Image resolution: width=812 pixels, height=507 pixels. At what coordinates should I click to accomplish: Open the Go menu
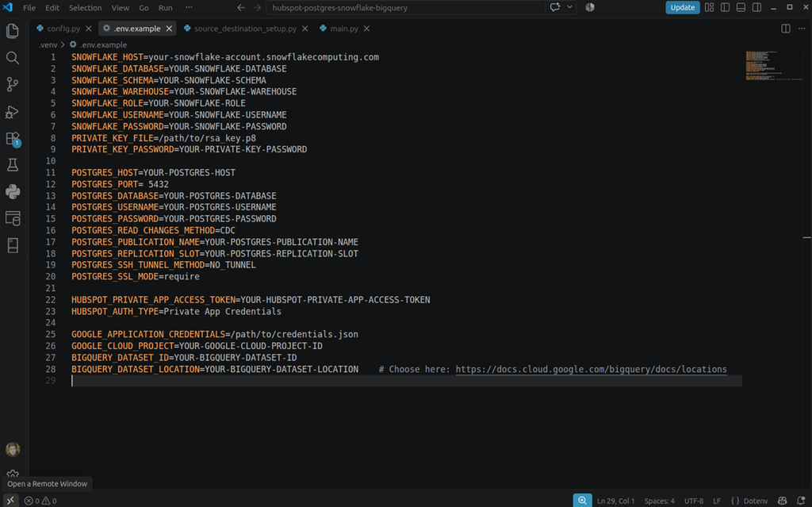(144, 8)
